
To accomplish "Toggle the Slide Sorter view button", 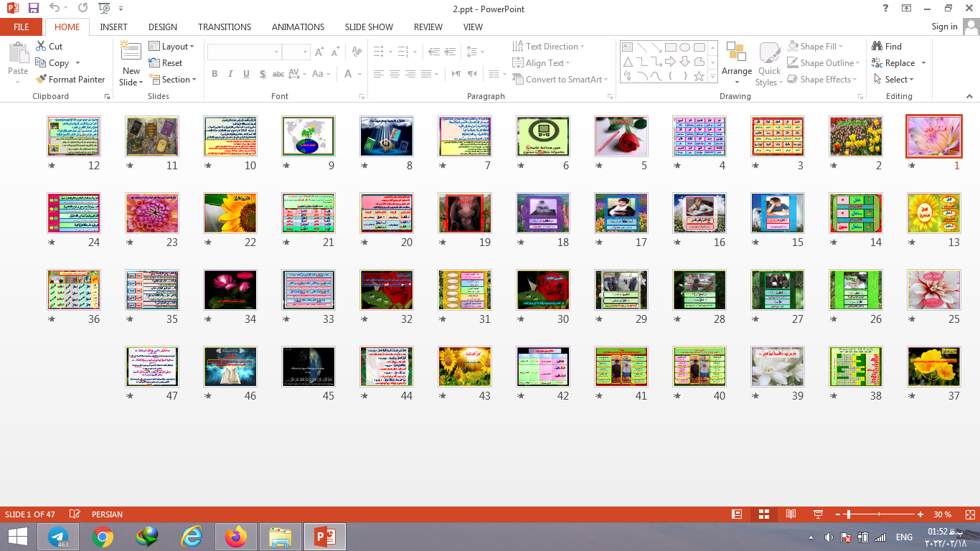I will pos(764,514).
